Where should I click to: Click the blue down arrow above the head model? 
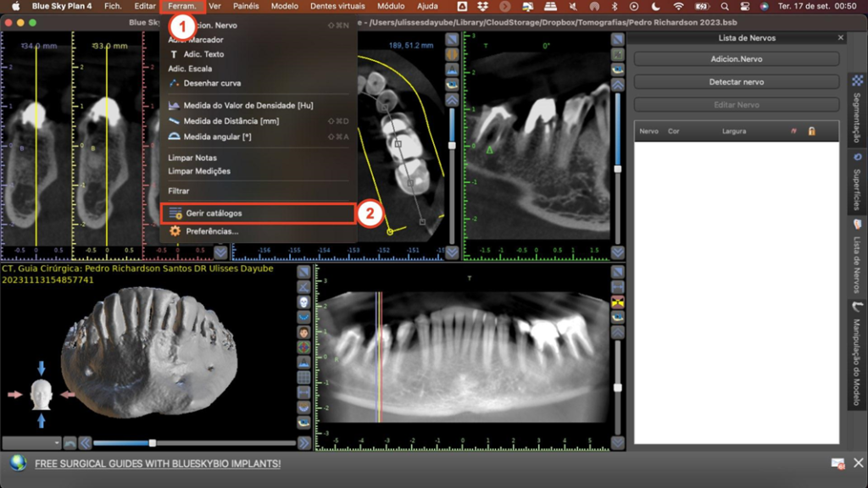tap(42, 369)
